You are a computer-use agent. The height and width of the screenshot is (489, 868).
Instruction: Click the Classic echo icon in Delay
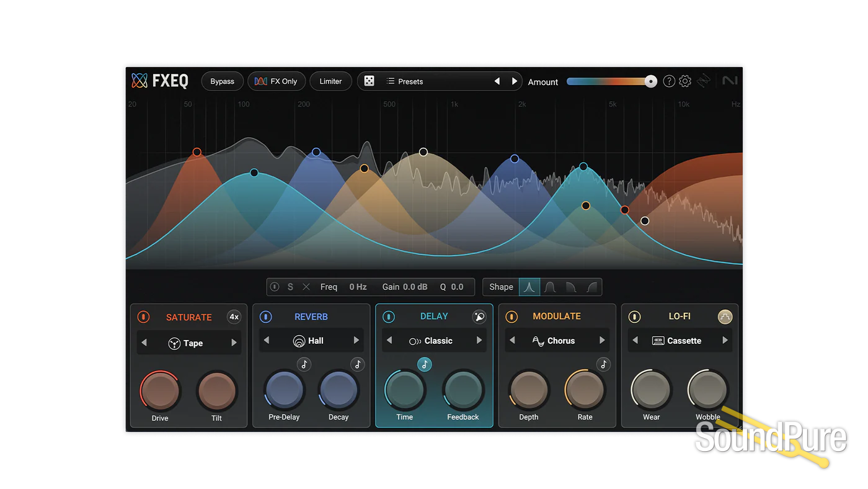(x=415, y=341)
